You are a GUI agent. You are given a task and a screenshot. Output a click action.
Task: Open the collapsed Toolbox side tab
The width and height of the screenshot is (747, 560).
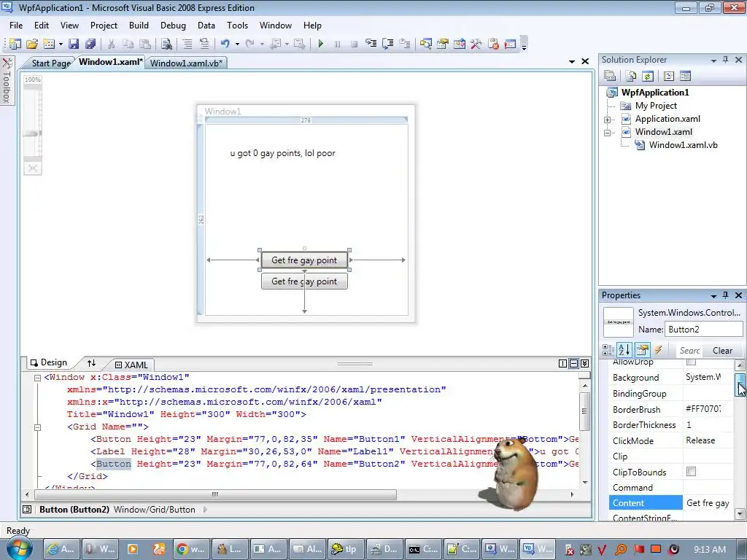tap(7, 81)
